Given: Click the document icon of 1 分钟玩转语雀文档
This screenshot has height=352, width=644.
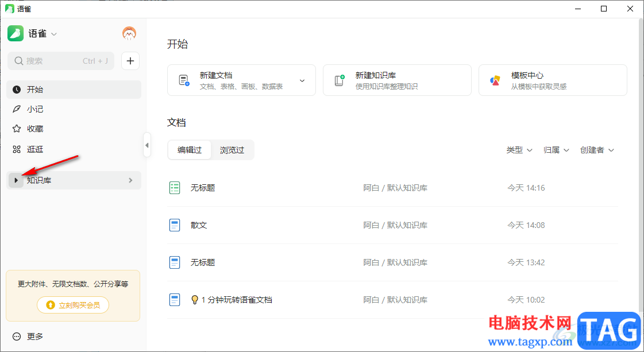Looking at the screenshot, I should point(175,300).
